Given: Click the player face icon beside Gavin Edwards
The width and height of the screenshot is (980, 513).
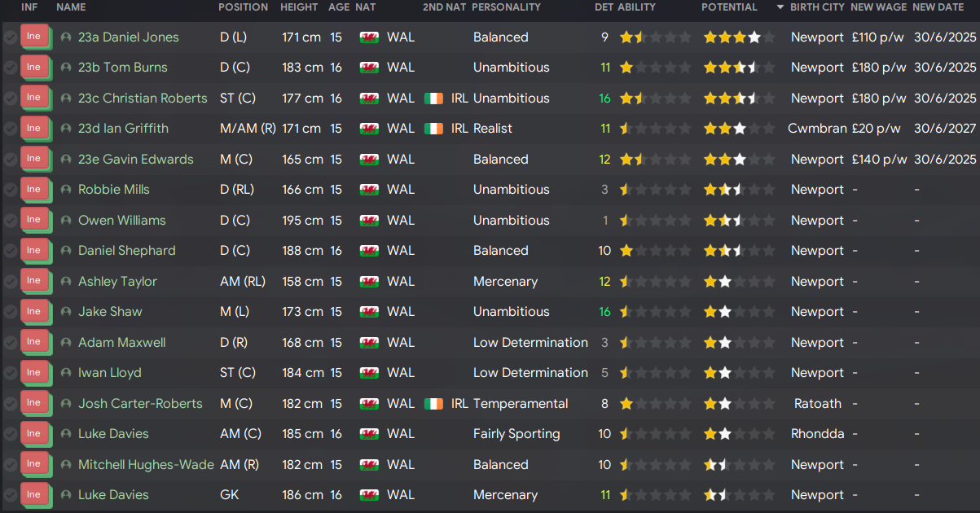Looking at the screenshot, I should [65, 159].
